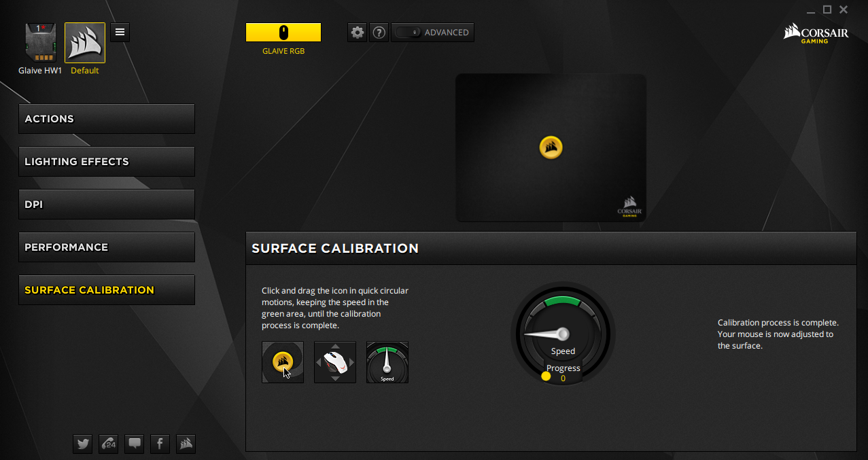Click the chat bubble forum icon
The height and width of the screenshot is (460, 868).
(135, 444)
